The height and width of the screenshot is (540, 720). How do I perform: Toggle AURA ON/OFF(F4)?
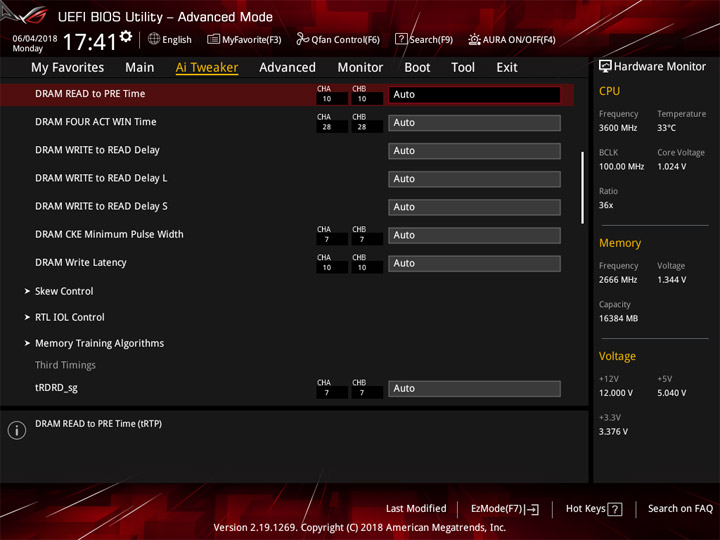pos(519,39)
